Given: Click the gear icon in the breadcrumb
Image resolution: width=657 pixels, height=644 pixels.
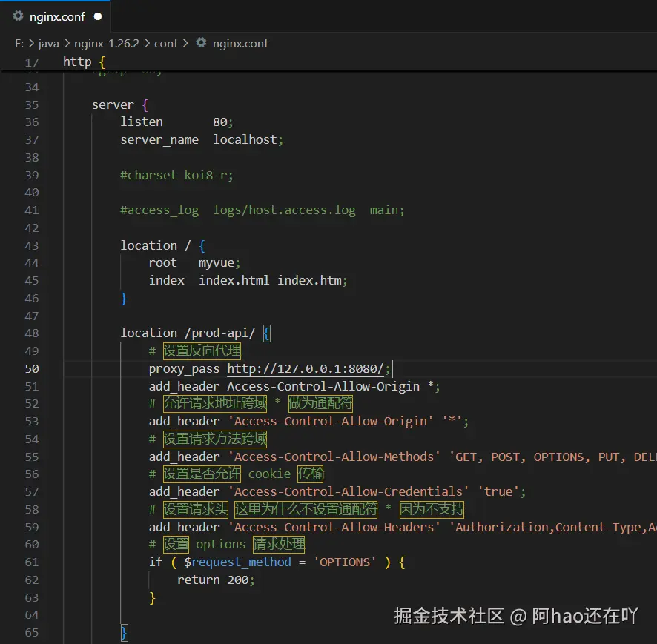Looking at the screenshot, I should coord(202,43).
